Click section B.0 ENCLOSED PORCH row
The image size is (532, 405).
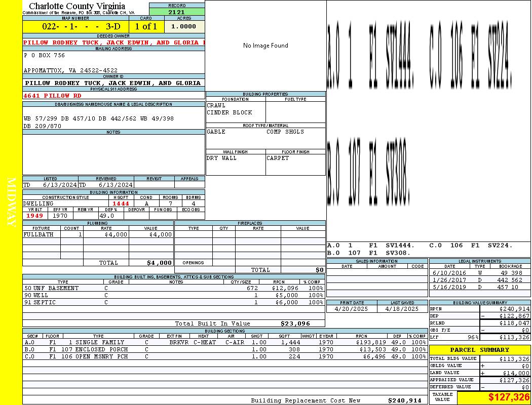[x=225, y=349]
